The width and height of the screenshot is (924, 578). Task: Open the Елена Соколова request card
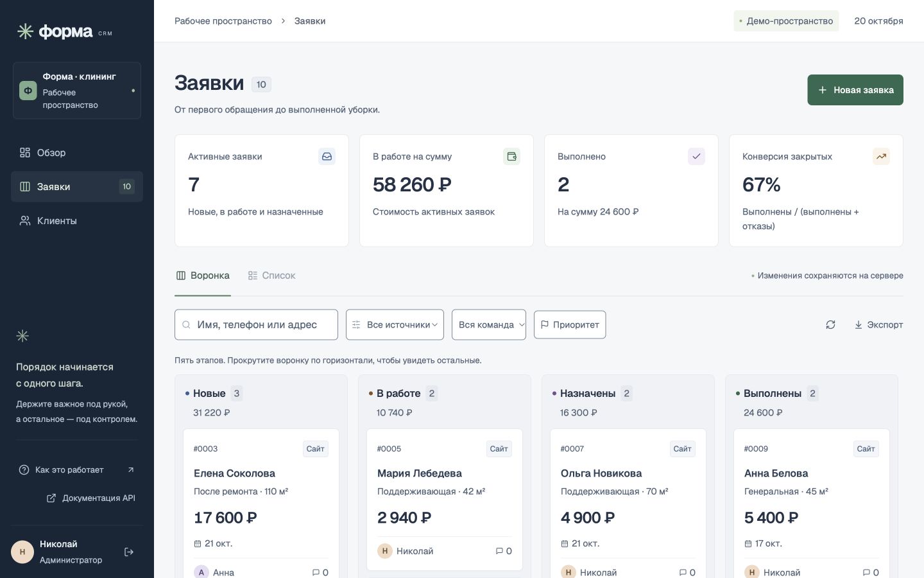click(x=261, y=504)
